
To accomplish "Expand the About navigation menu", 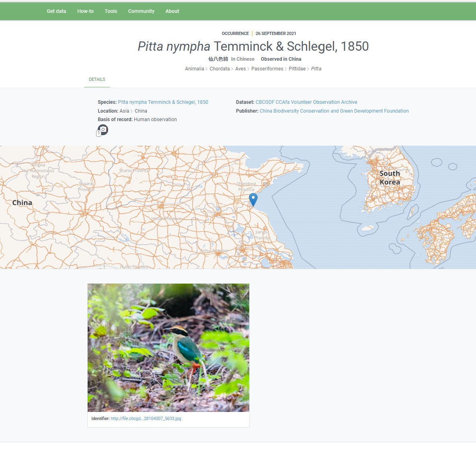I will tap(172, 11).
